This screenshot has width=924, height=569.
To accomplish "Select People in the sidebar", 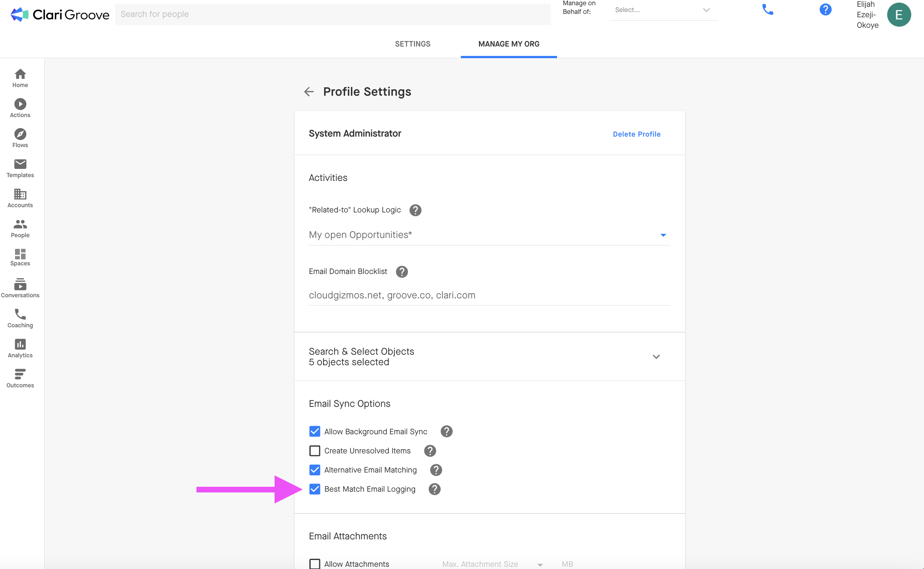I will (x=20, y=229).
